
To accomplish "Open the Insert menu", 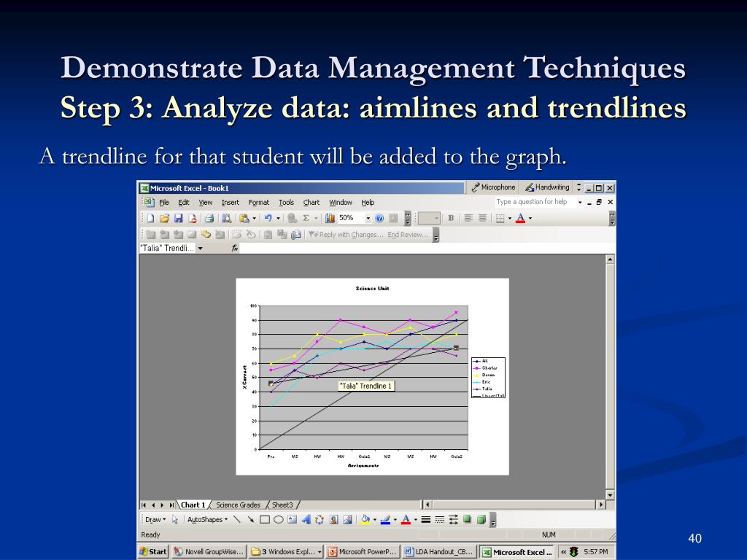I will [x=230, y=203].
